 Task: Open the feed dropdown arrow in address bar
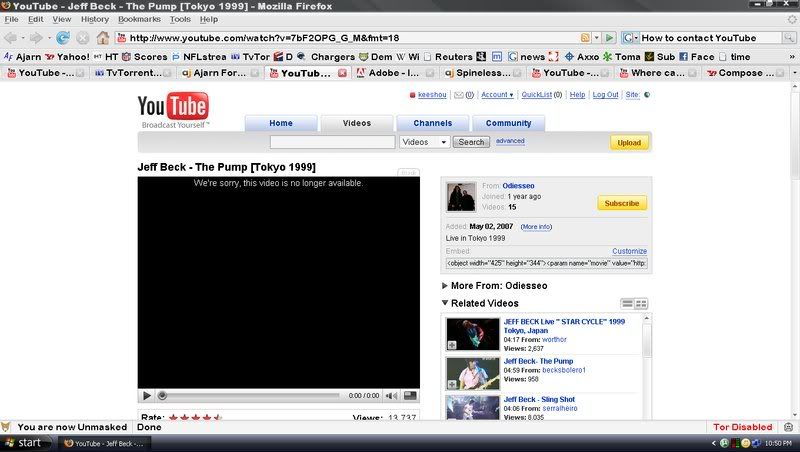pos(596,38)
